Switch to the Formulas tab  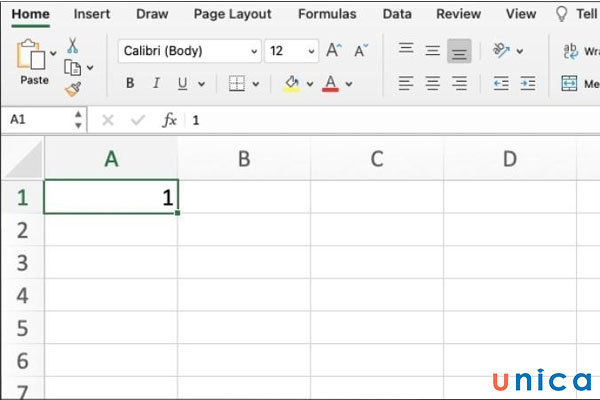pos(326,14)
